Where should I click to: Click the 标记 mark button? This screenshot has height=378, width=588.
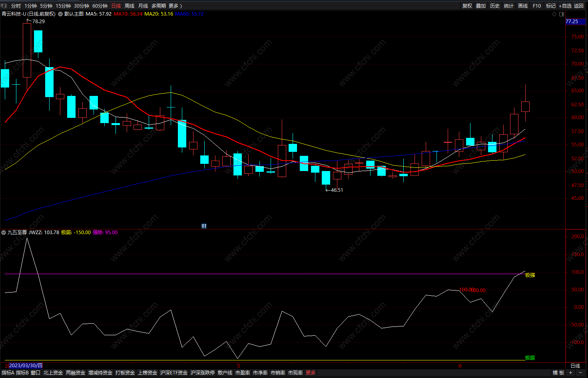tap(551, 6)
